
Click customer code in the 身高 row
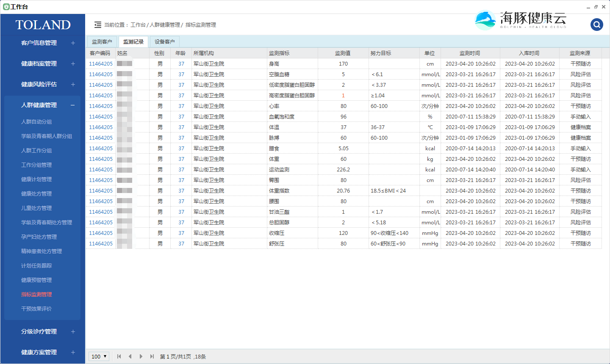(x=101, y=63)
